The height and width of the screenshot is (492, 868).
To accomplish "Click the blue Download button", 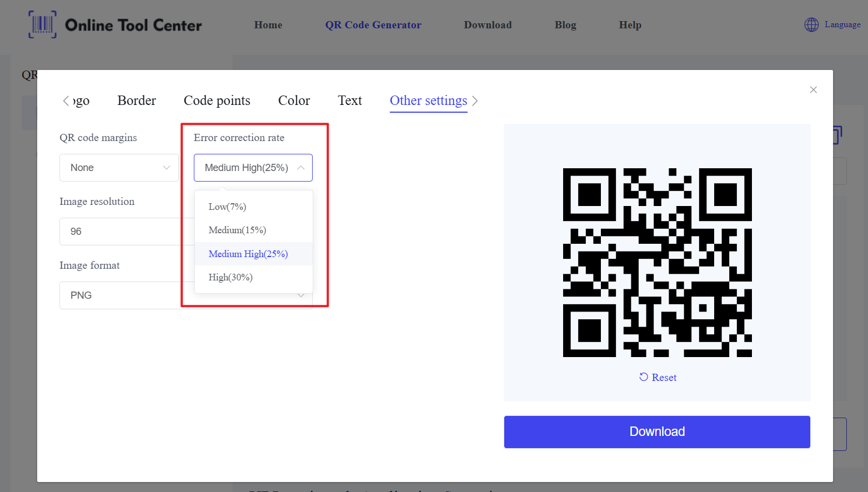I will pyautogui.click(x=657, y=432).
